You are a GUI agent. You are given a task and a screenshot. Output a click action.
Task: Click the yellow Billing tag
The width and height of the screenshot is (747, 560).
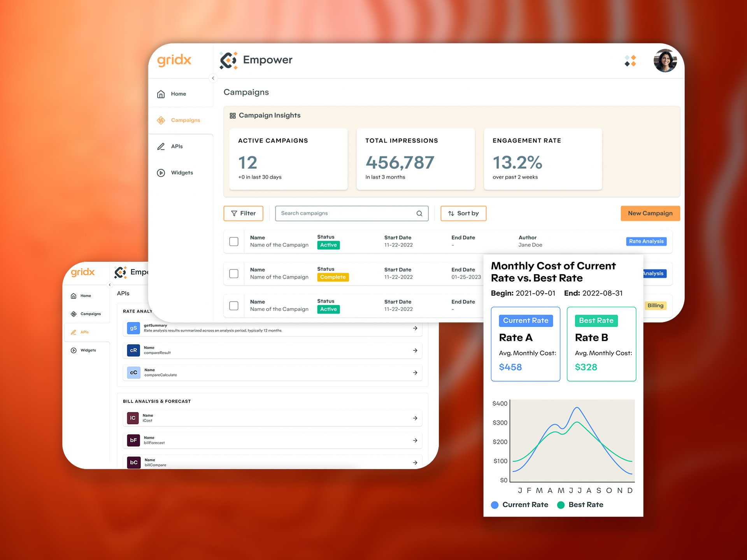[x=655, y=306]
